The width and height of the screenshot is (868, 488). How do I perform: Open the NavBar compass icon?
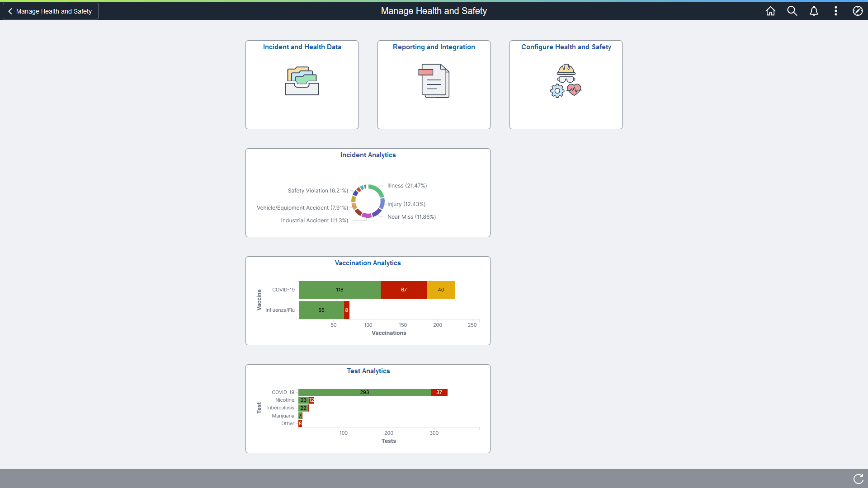point(858,11)
